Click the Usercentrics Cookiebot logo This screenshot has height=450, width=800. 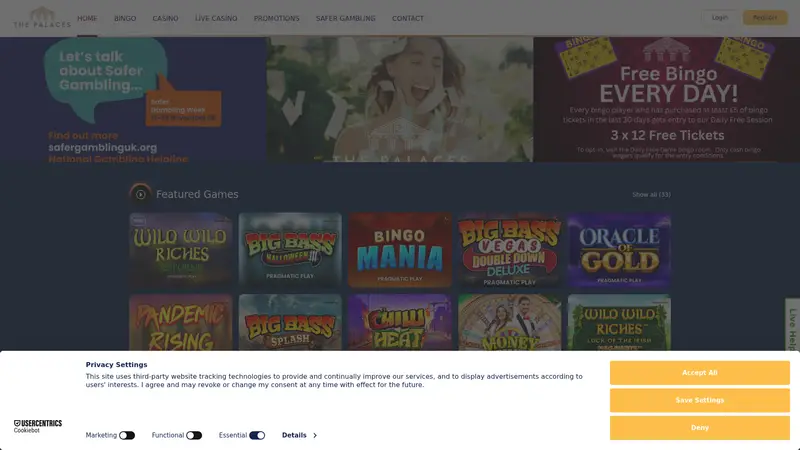point(38,426)
